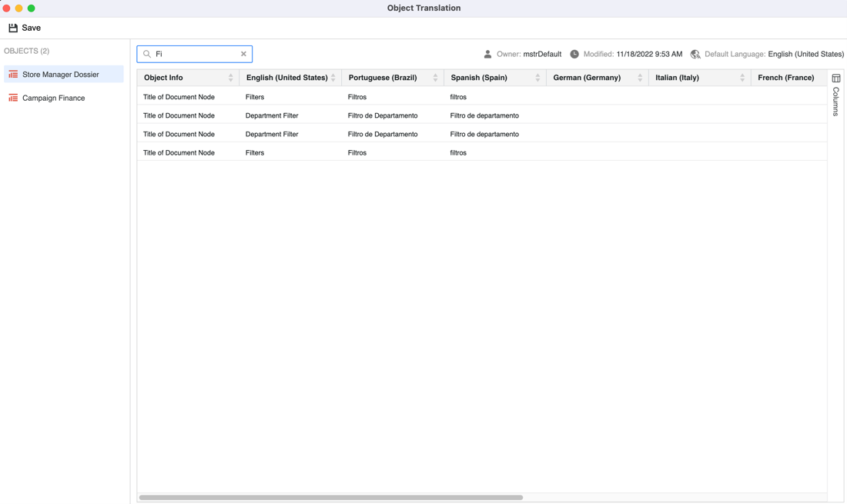This screenshot has height=504, width=847.
Task: Click the Campaign Finance dossier icon
Action: [x=13, y=98]
